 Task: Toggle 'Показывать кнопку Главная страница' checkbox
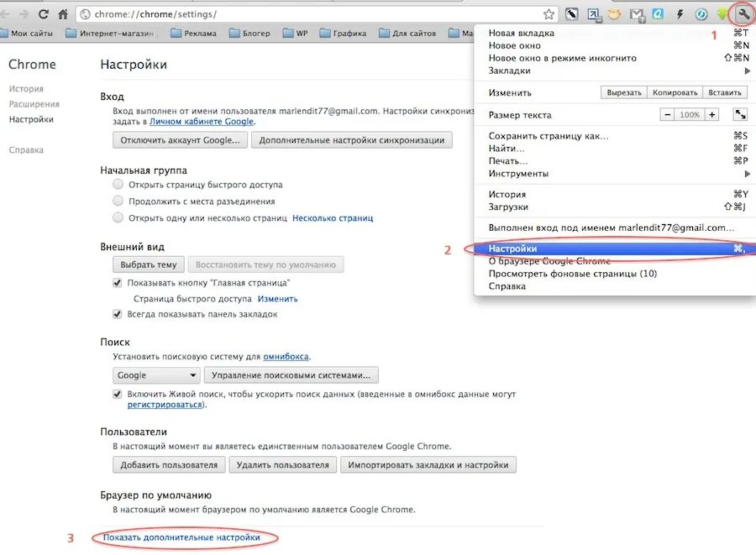[117, 283]
